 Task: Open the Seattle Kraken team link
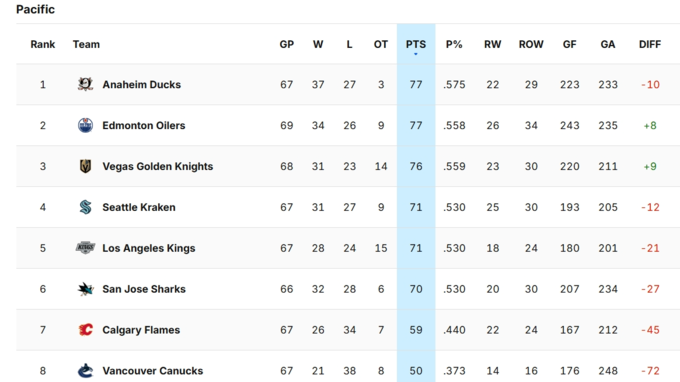[x=139, y=207]
